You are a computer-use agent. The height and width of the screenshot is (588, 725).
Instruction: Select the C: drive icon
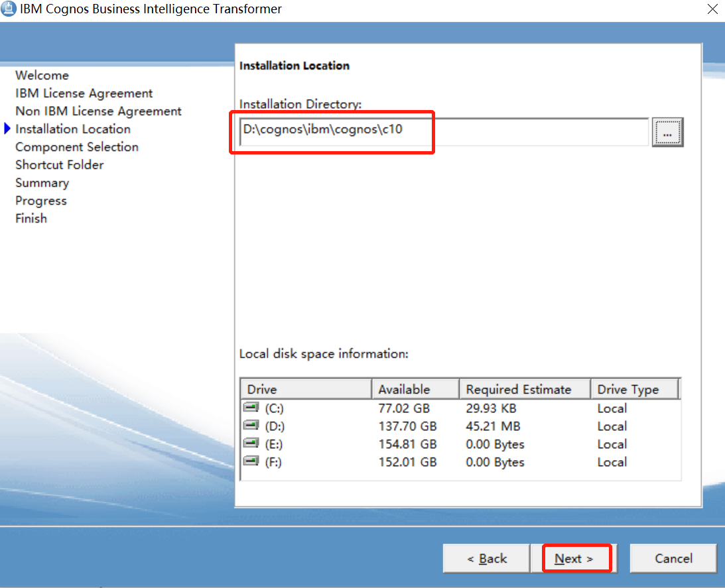(251, 407)
